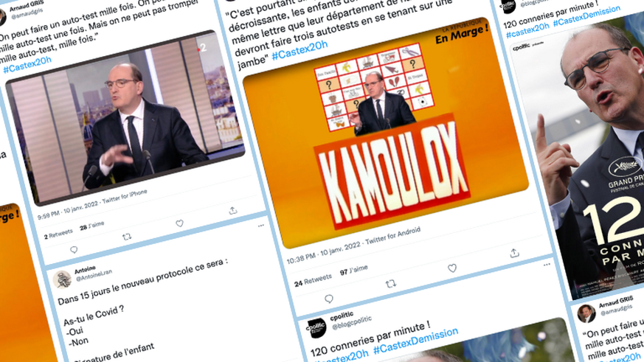
Task: Share Arnaud GRIS's tweet using share icon
Action: click(x=233, y=211)
